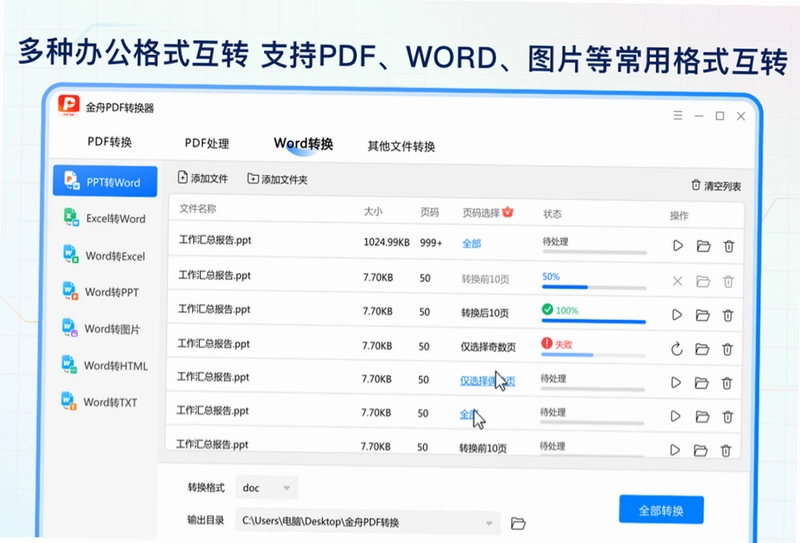Click the 大小 column header
Screen dimensions: 800x543
(373, 211)
